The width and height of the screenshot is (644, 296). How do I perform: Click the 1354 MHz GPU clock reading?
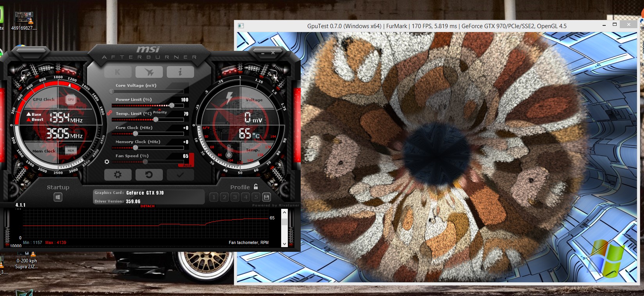pos(66,117)
